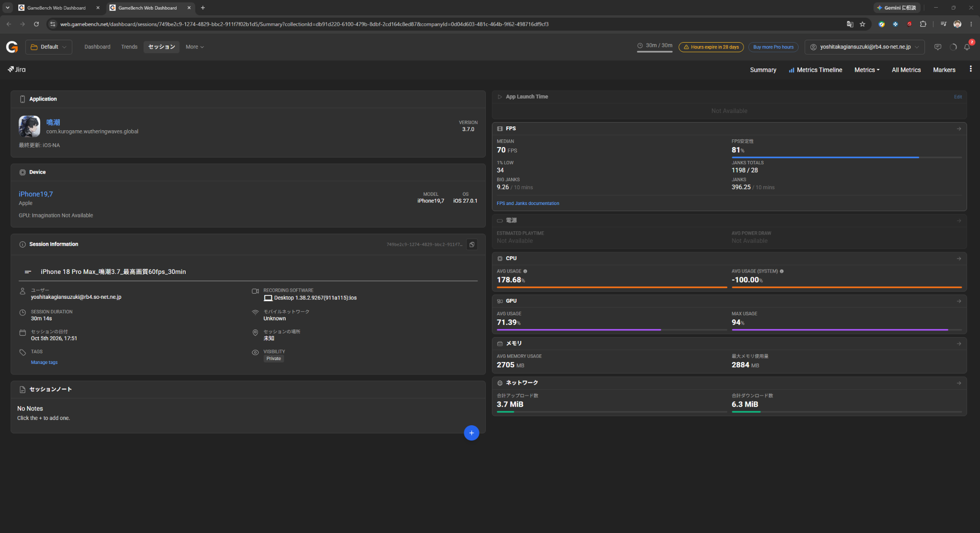Copy the session ID with the copy icon
The height and width of the screenshot is (533, 980).
[x=472, y=244]
